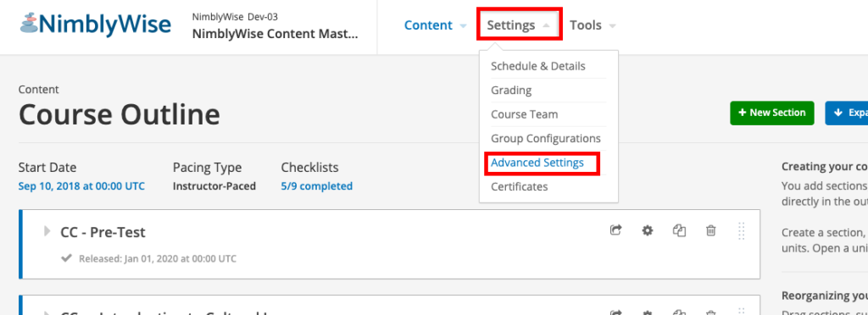The width and height of the screenshot is (868, 315).
Task: Click the Start Date label
Action: pyautogui.click(x=47, y=168)
